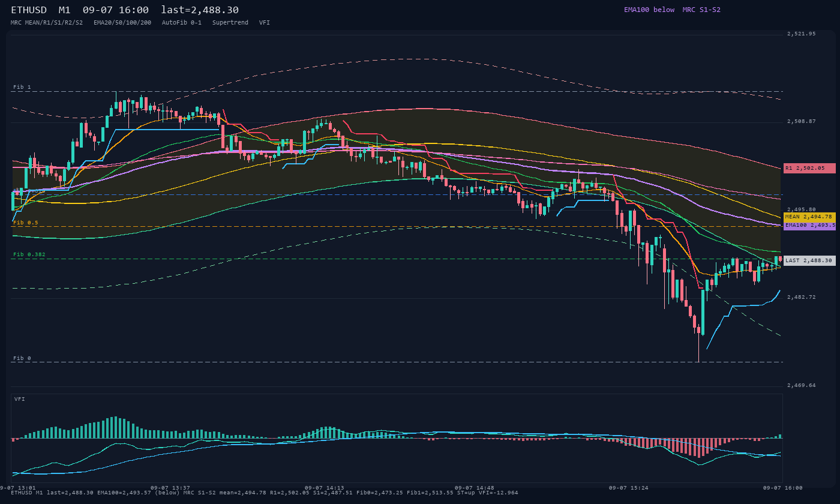Click the last=2,488.30 value in the title
Screen dimensions: 840x504
point(200,10)
